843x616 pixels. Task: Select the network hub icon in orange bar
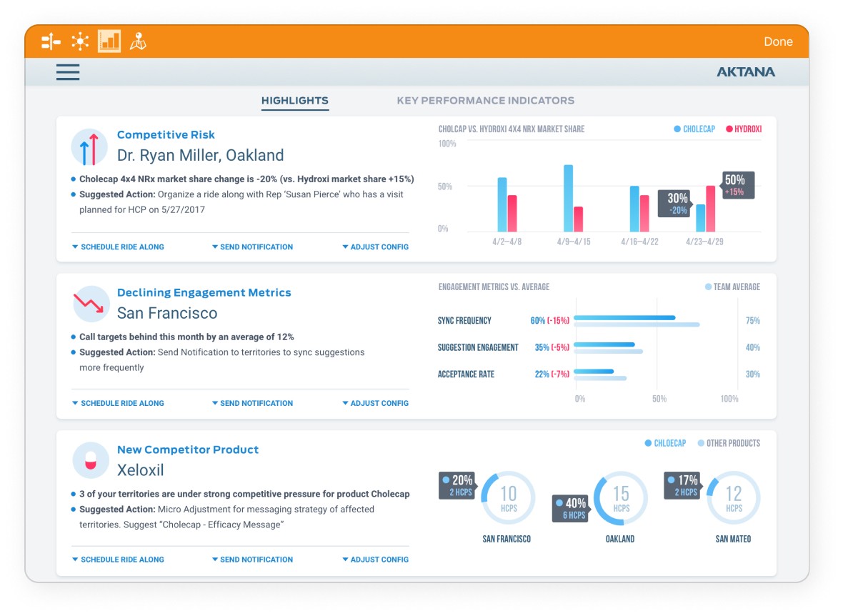(x=80, y=41)
